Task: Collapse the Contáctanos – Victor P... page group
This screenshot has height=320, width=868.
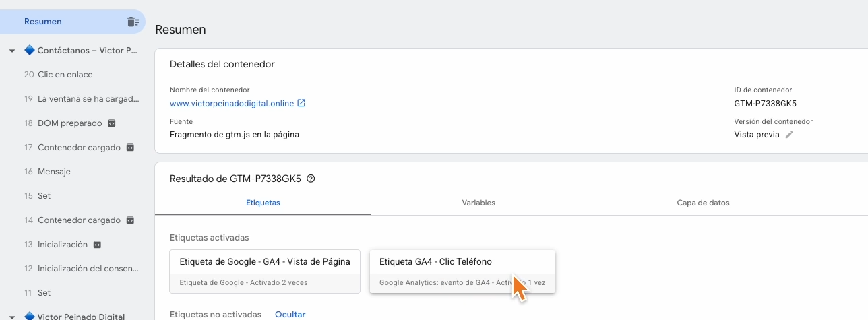Action: (x=12, y=51)
